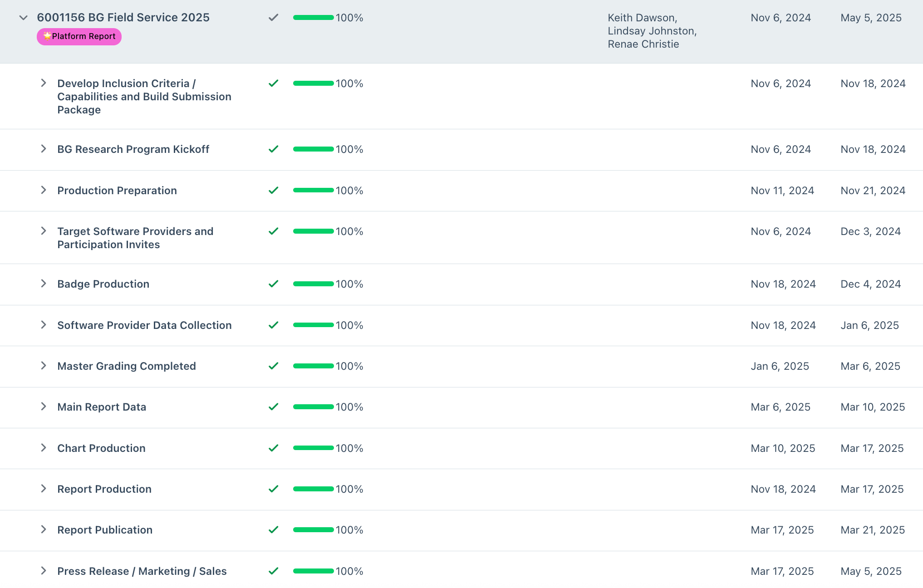Screen dimensions: 923x588
Task: Toggle the Chart Production completion checkmark
Action: (273, 448)
